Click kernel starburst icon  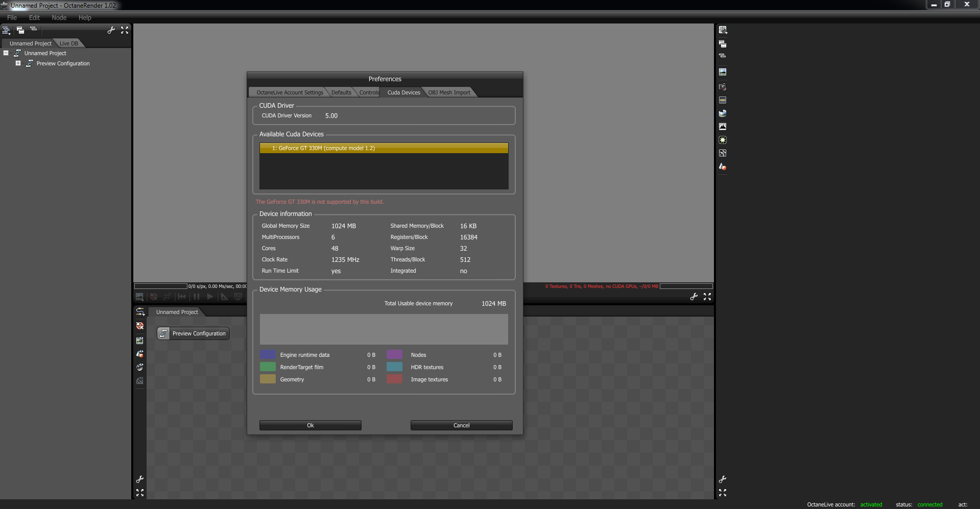723,140
